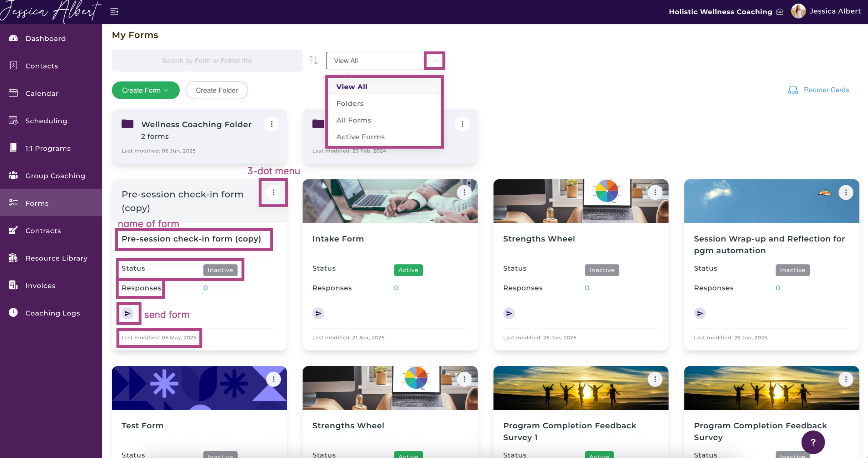This screenshot has width=868, height=458.
Task: View responses count for upper Strengths Wheel
Action: (587, 288)
